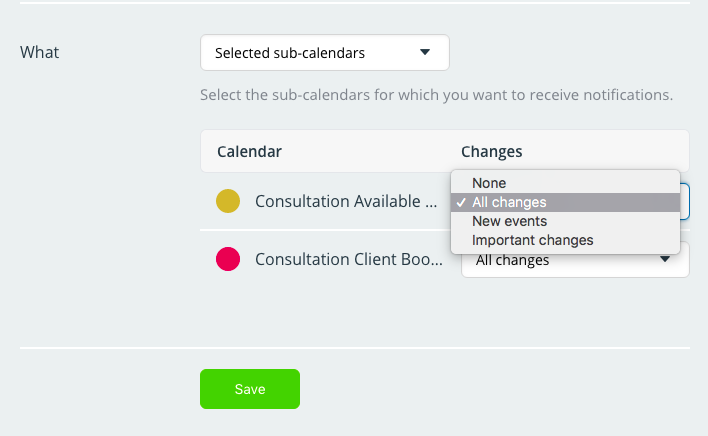Open the Selected sub-calendars dropdown
Screen dimensions: 708x436
[325, 52]
